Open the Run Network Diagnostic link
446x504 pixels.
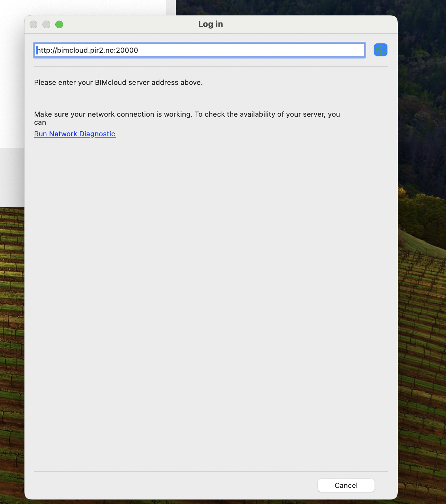pyautogui.click(x=75, y=134)
